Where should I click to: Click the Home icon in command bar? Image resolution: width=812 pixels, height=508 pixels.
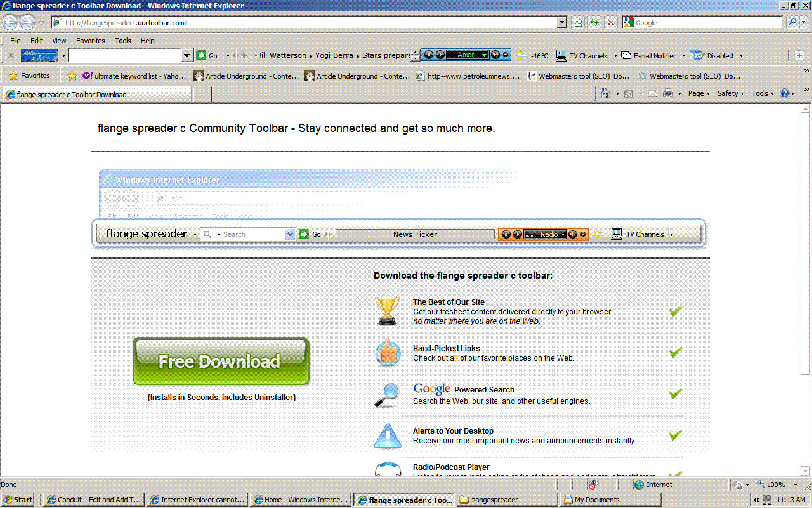606,93
